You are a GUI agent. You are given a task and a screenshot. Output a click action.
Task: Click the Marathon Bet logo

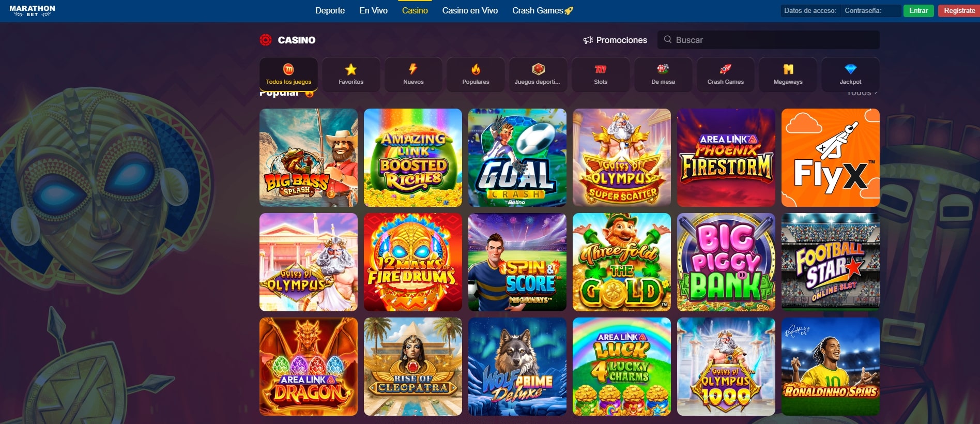pyautogui.click(x=32, y=11)
